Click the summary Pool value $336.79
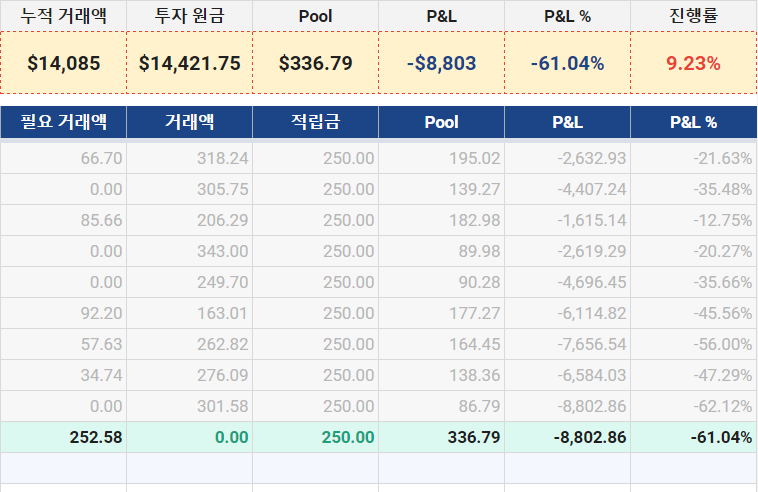 pyautogui.click(x=316, y=63)
